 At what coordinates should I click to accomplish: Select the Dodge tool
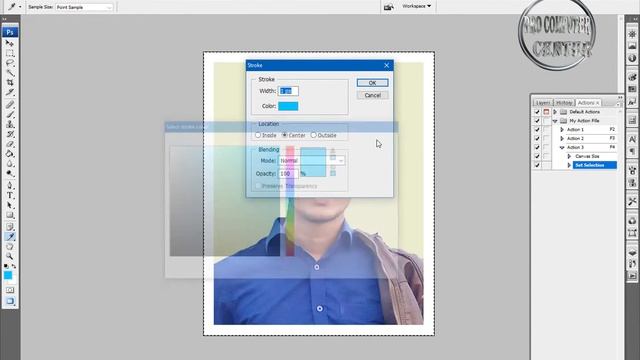[x=10, y=173]
